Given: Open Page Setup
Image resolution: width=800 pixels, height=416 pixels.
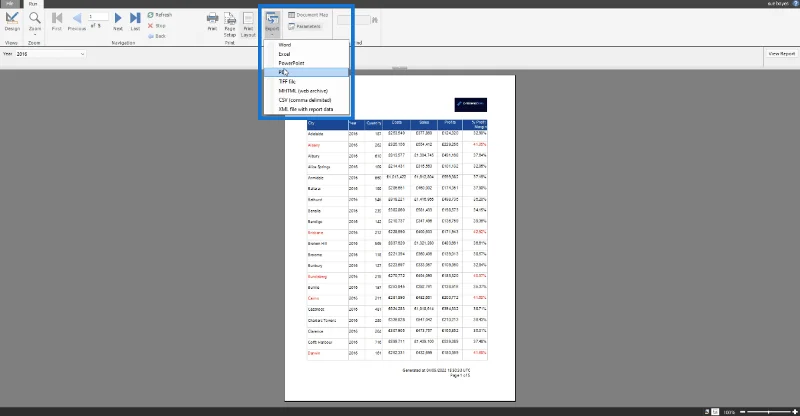Looking at the screenshot, I should click(230, 24).
